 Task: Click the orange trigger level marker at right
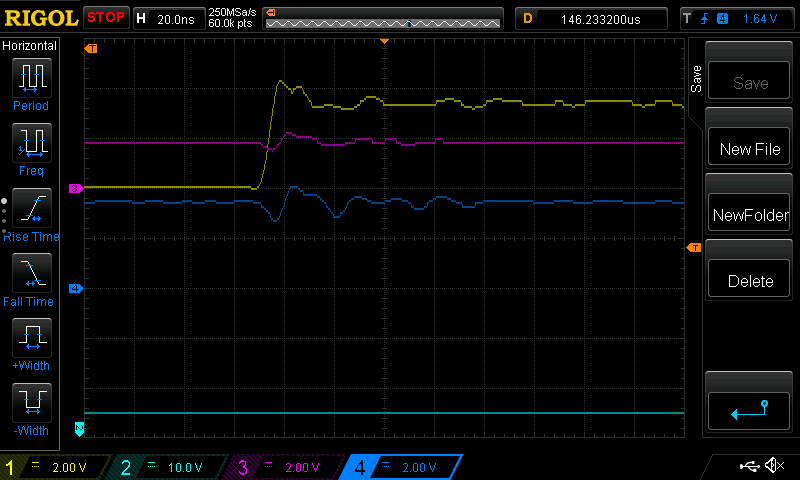pyautogui.click(x=694, y=248)
